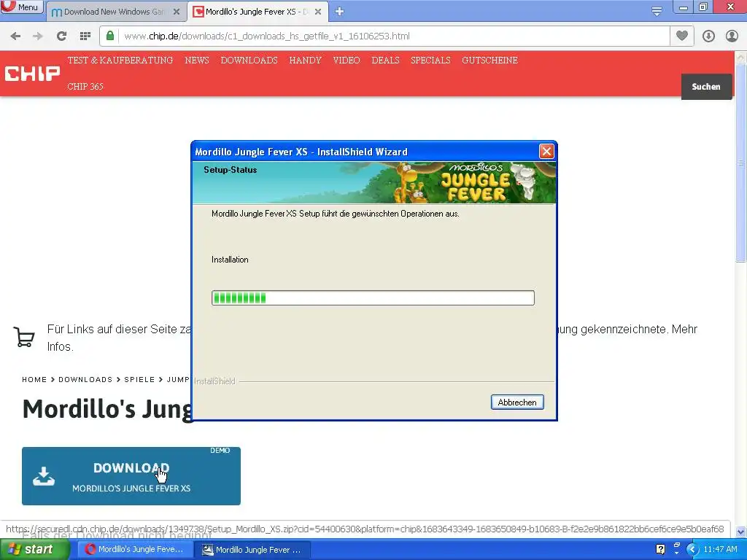
Task: Reload the page with the refresh icon
Action: [61, 36]
